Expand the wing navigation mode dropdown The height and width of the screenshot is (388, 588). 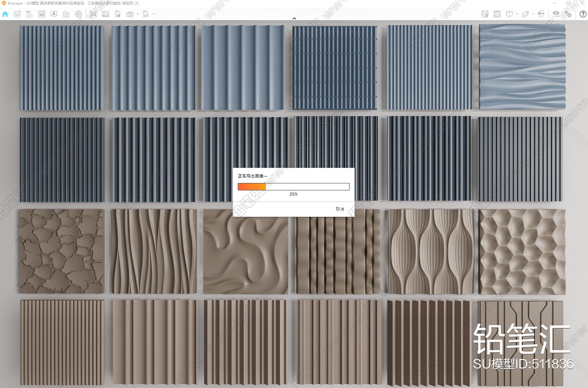click(533, 14)
